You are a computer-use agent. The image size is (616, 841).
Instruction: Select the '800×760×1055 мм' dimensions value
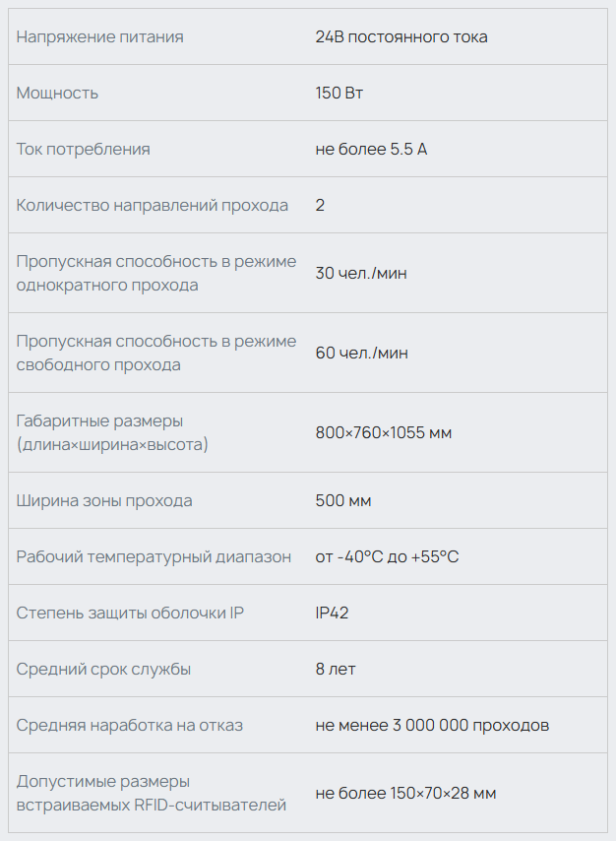pos(384,432)
